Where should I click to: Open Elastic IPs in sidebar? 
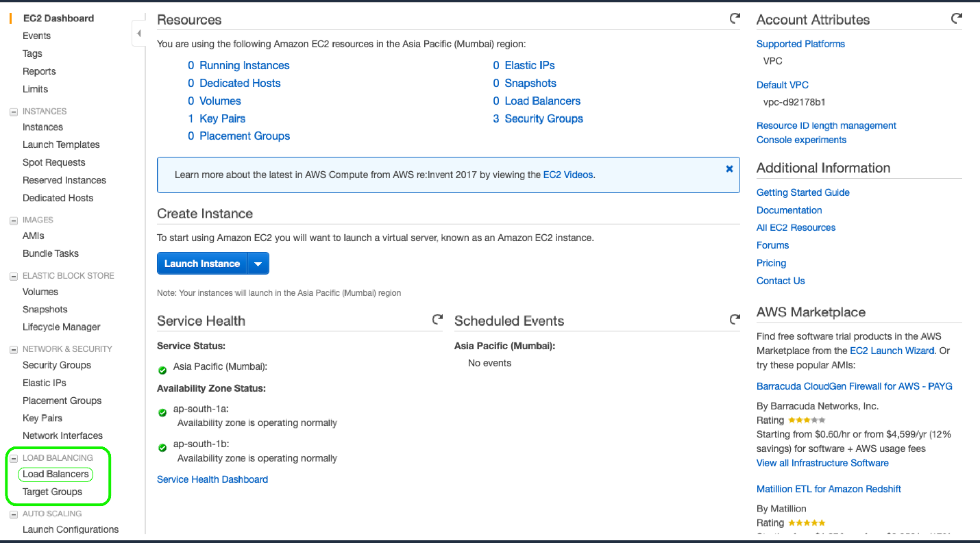tap(45, 383)
